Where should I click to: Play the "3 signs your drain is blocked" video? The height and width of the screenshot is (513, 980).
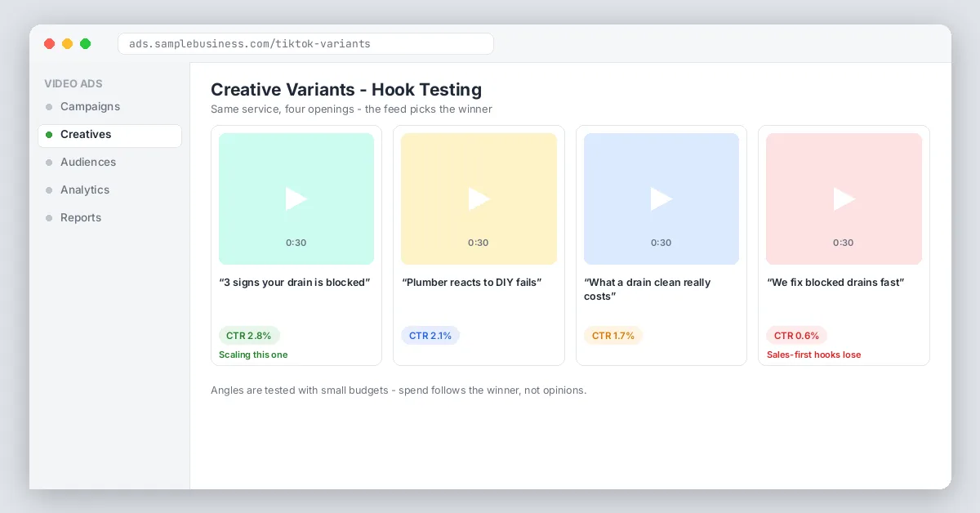tap(296, 199)
